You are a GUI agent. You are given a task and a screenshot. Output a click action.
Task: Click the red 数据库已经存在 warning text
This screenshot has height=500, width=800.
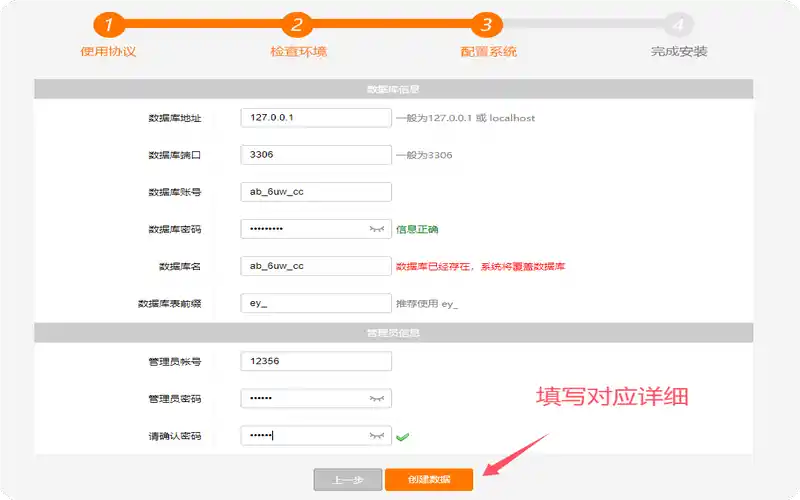point(481,266)
